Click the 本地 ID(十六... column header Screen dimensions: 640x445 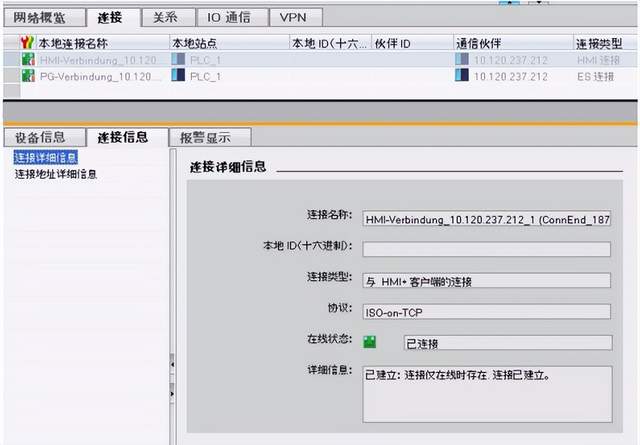point(329,43)
